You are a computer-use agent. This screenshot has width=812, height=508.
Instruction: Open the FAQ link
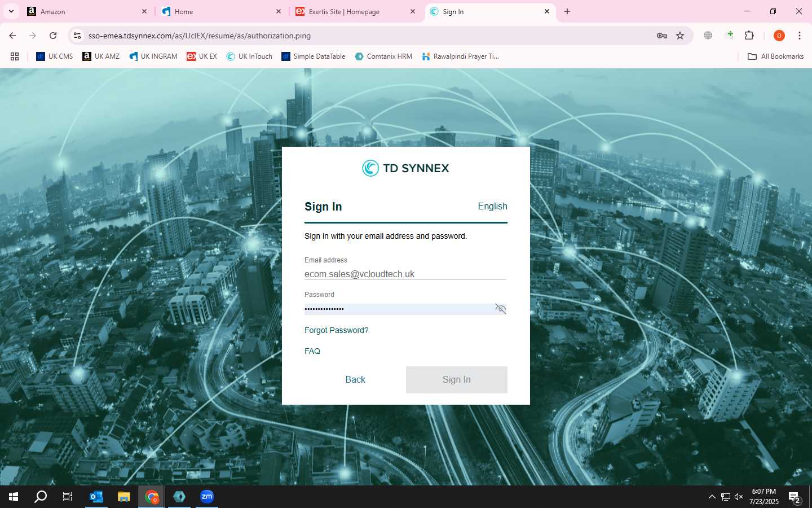(312, 351)
